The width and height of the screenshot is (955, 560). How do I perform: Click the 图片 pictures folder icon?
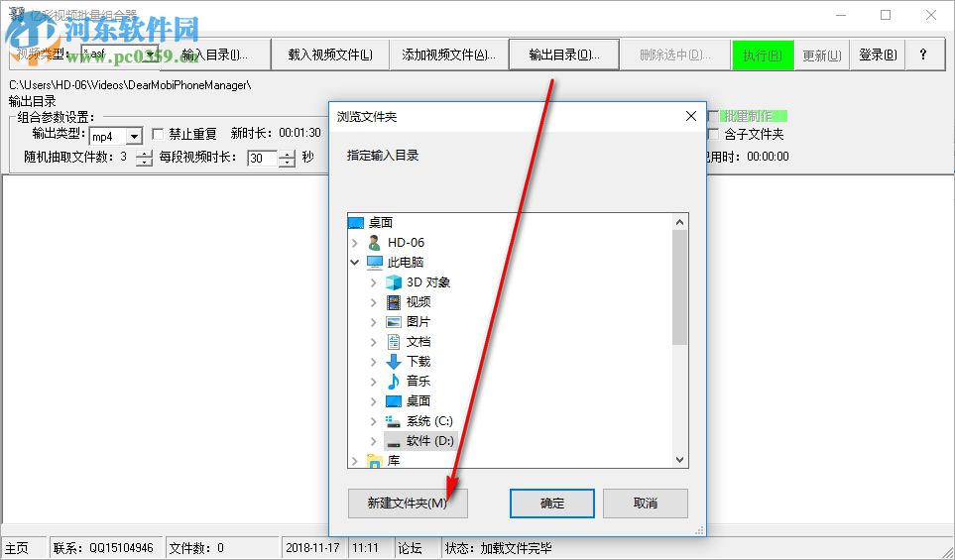pos(394,322)
